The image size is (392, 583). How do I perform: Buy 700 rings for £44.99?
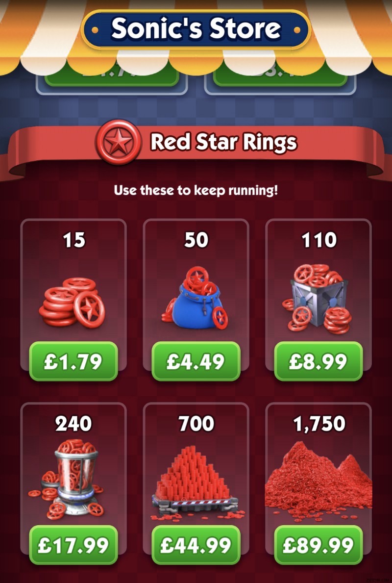[196, 545]
